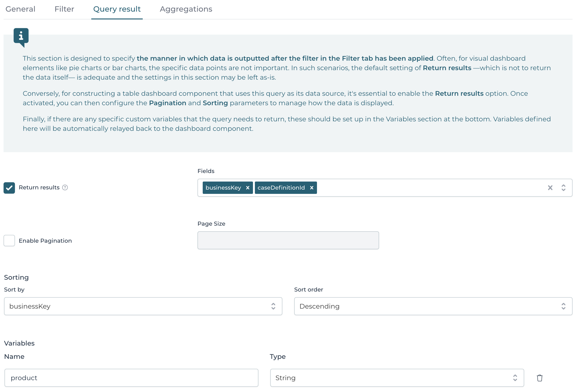Enable the Enable Pagination checkbox
This screenshot has width=578, height=392.
point(9,240)
